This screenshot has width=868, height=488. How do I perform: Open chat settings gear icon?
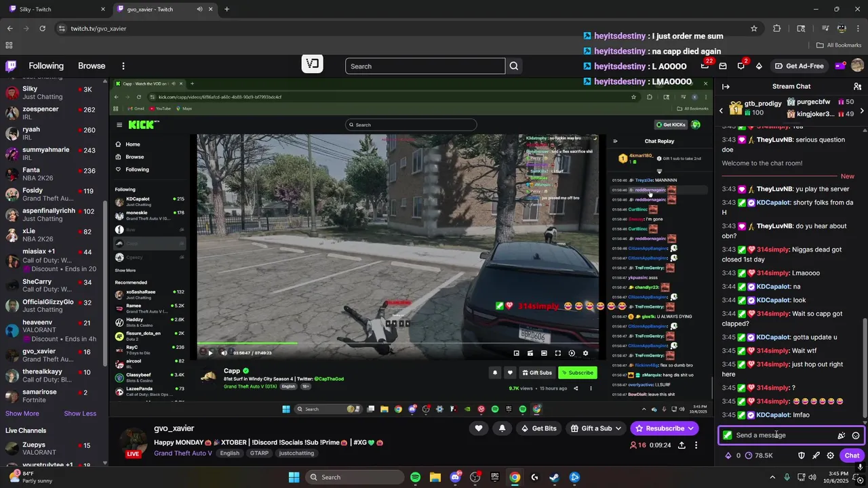click(x=830, y=455)
